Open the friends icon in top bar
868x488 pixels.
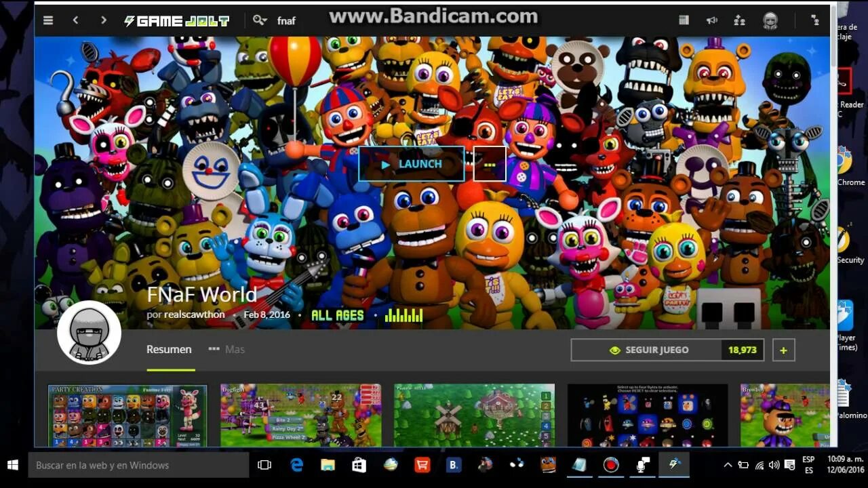tap(740, 20)
